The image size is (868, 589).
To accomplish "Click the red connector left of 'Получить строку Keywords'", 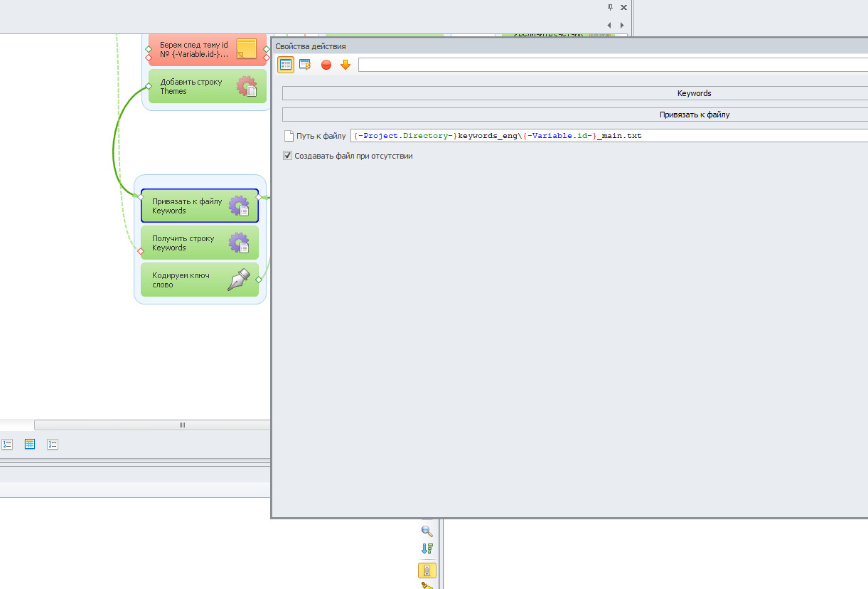I will coord(141,250).
